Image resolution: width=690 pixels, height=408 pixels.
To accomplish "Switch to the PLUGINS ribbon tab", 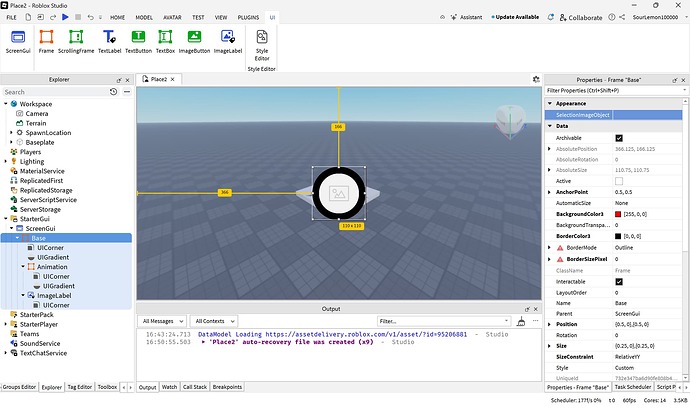I will pyautogui.click(x=248, y=18).
